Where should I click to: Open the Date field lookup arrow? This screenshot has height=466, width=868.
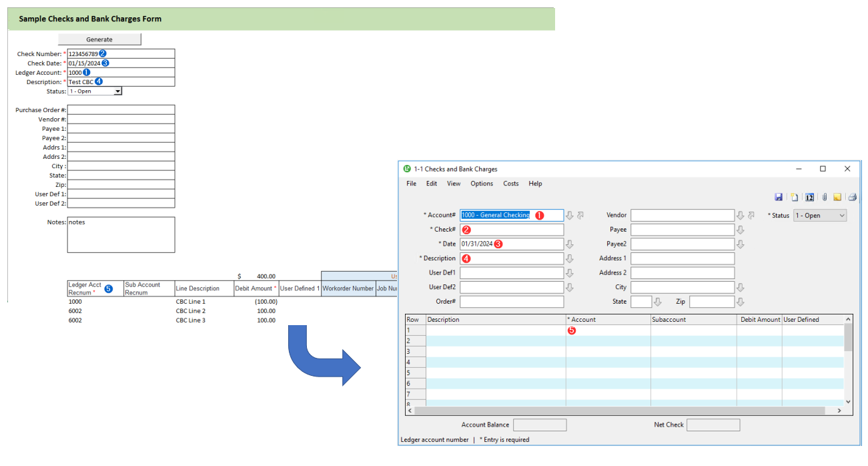tap(570, 244)
